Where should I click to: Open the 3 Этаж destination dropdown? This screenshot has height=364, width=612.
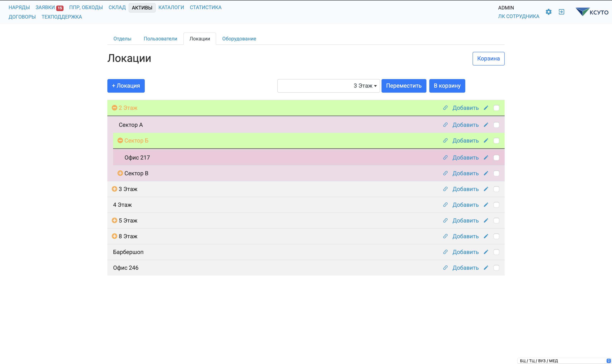[x=328, y=86]
